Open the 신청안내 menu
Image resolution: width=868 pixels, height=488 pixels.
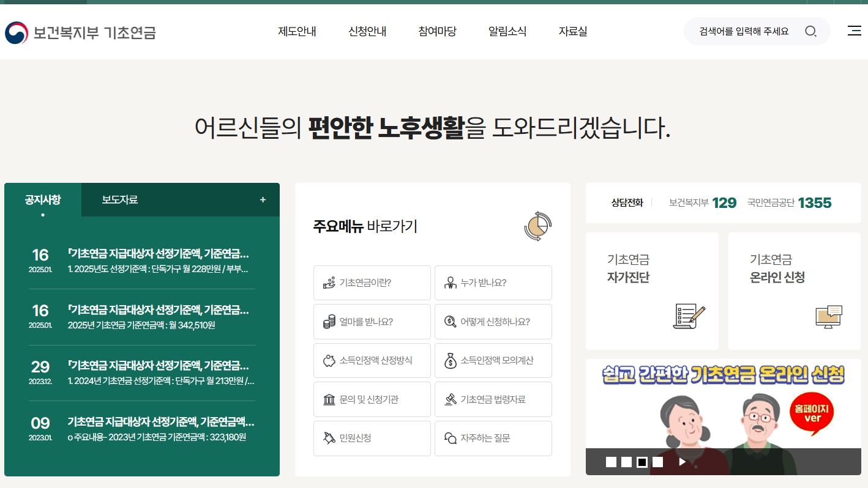(367, 31)
